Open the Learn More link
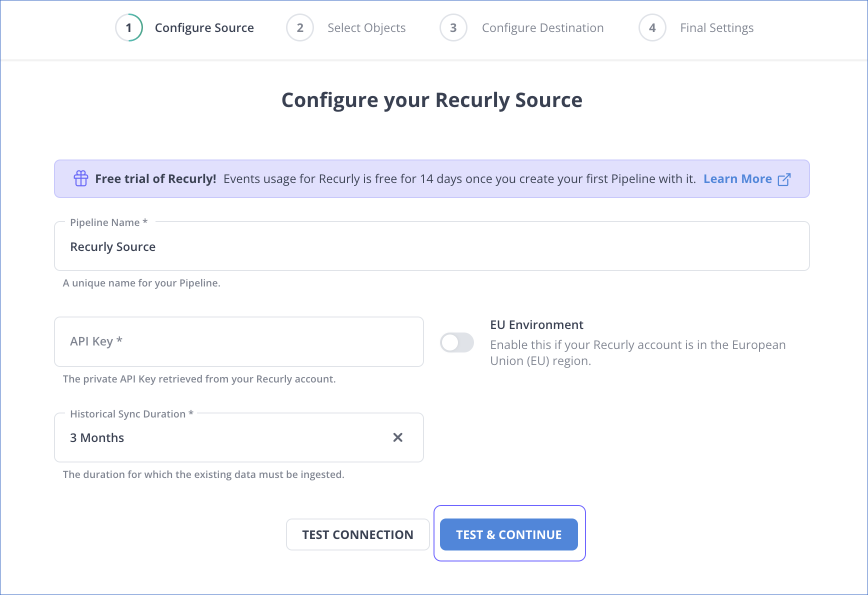Screen dimensions: 868x595 (x=737, y=179)
